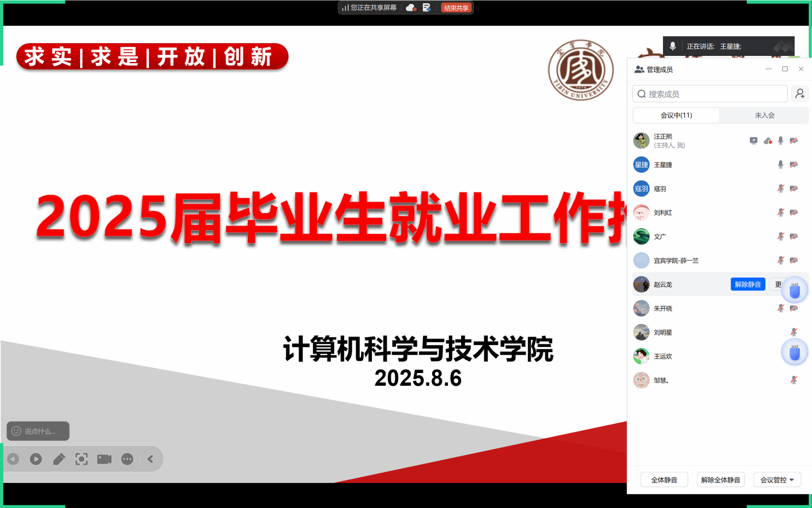Click the pen annotation tool
The image size is (812, 508).
[x=59, y=459]
